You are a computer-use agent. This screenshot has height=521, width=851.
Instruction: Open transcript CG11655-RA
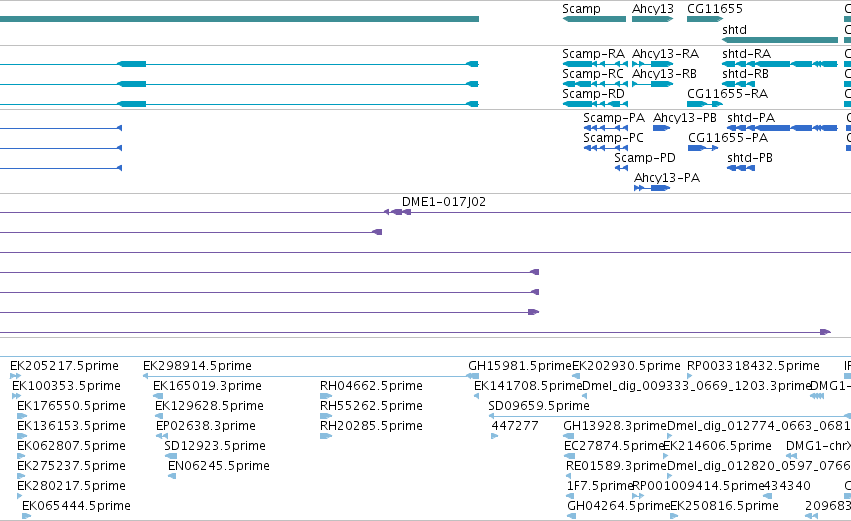click(x=727, y=94)
